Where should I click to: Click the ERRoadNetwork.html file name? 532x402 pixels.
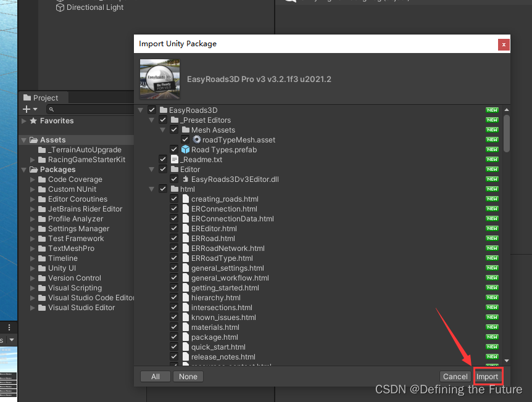click(228, 248)
